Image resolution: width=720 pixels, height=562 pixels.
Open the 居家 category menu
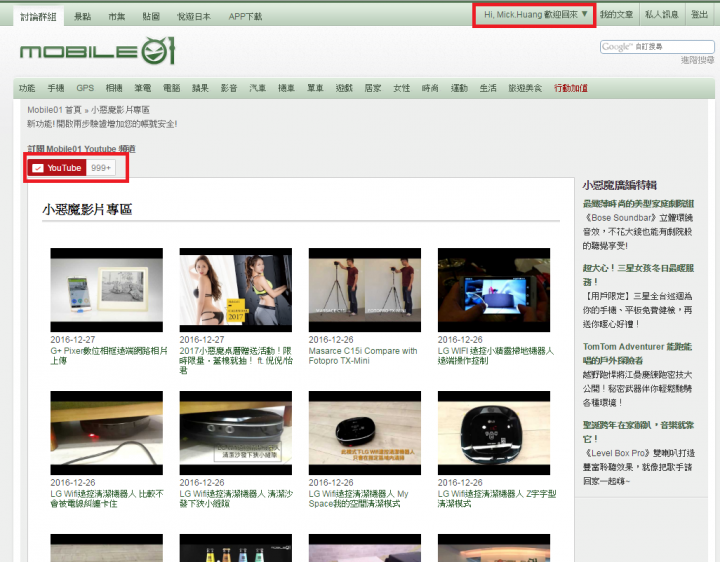pos(373,88)
